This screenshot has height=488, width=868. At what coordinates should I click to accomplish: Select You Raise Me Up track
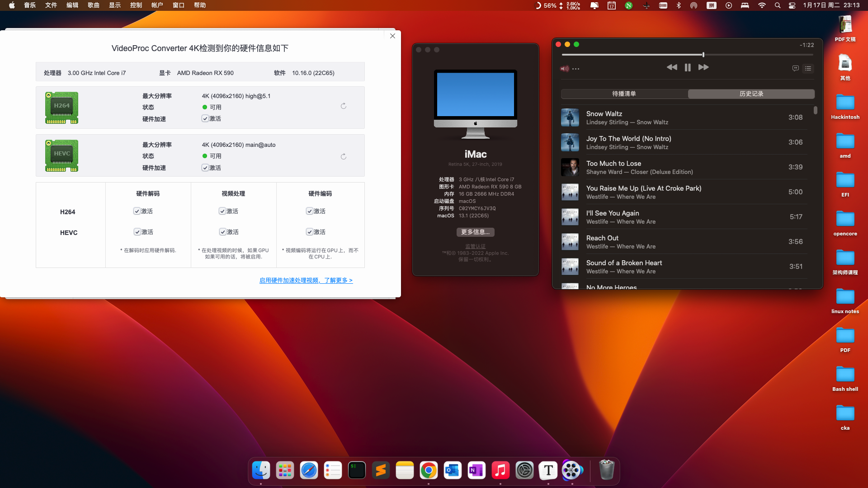pyautogui.click(x=683, y=192)
